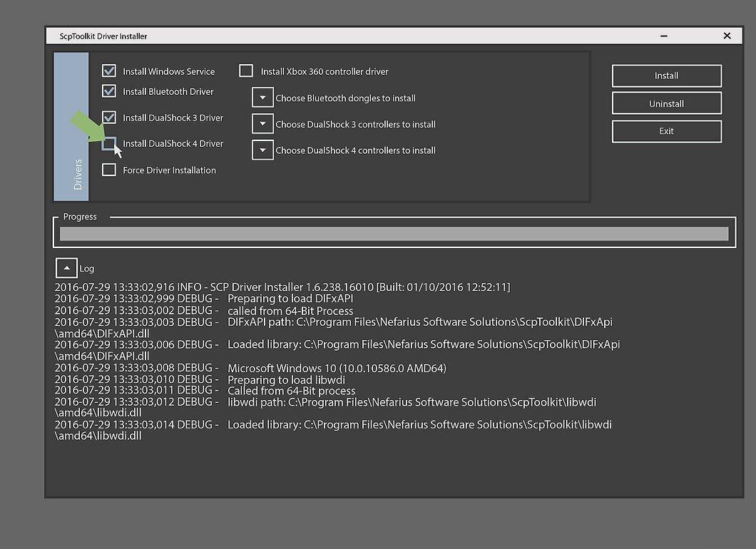Screen dimensions: 756x549
Task: Collapse the Log section arrow
Action: 66,268
